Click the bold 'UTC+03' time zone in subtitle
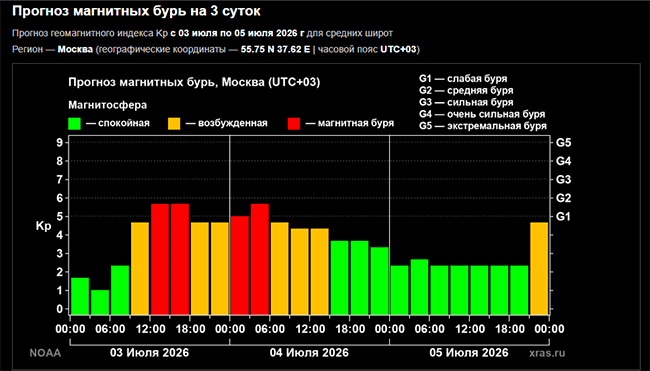Viewport: 650px width, 371px height. (398, 49)
